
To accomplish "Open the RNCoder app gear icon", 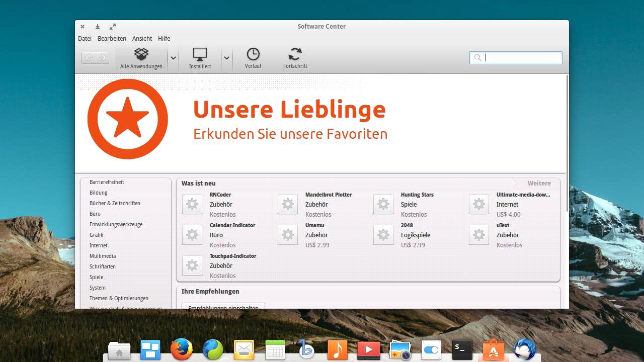I will [192, 204].
